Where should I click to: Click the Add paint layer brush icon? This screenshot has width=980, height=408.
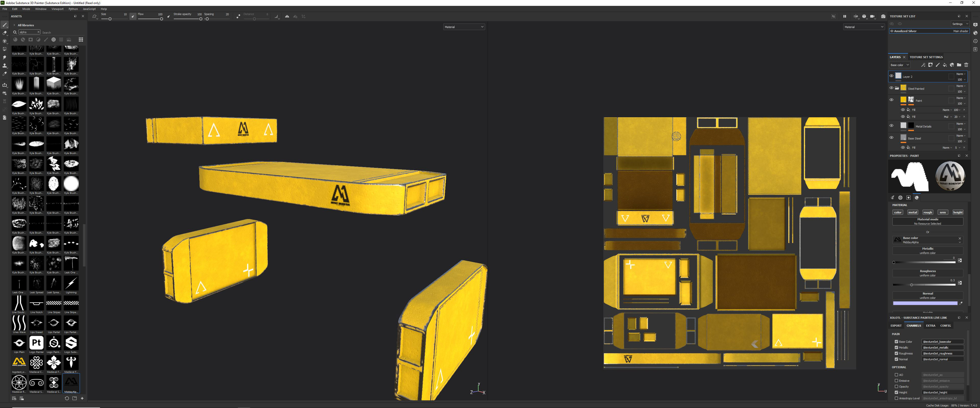pos(937,65)
